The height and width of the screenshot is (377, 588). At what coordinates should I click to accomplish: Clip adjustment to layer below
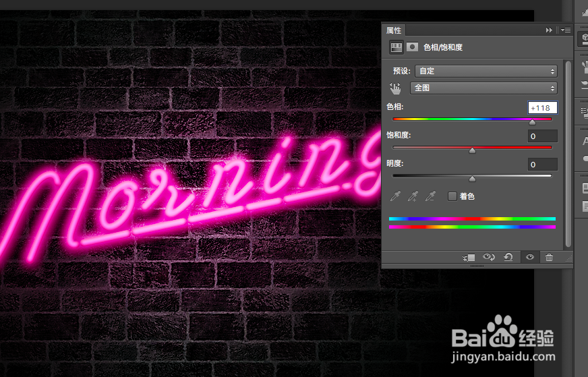(469, 258)
